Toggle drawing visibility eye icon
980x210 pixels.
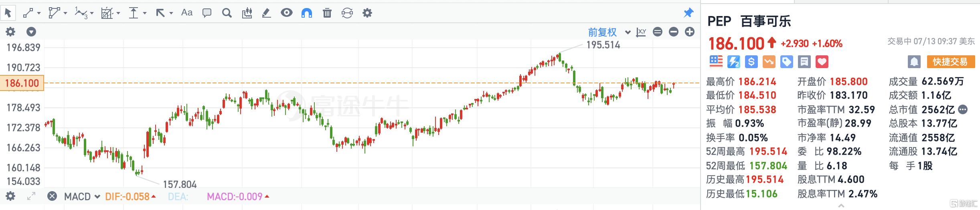click(x=287, y=13)
